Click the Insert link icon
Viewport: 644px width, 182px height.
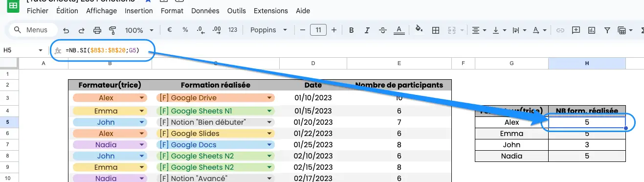(x=560, y=30)
